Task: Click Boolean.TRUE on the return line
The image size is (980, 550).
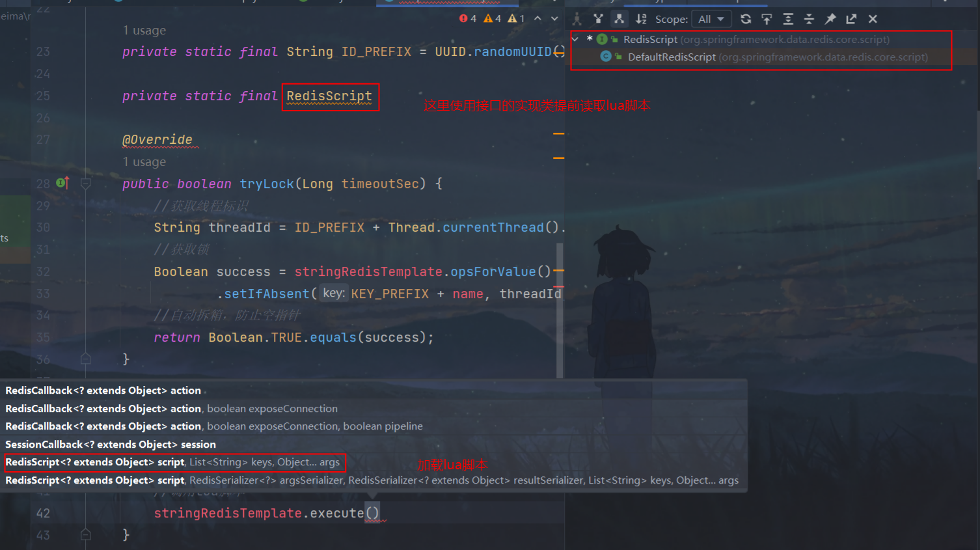Action: (x=255, y=337)
